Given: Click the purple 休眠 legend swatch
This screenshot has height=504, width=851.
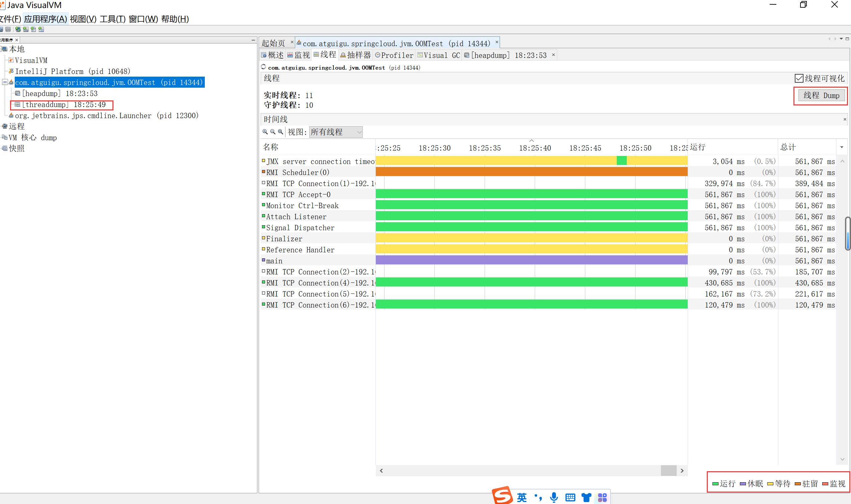Looking at the screenshot, I should (x=743, y=484).
